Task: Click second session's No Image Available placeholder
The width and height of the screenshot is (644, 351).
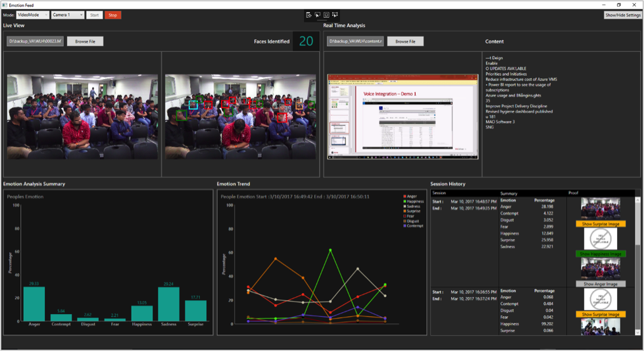Action: [601, 299]
